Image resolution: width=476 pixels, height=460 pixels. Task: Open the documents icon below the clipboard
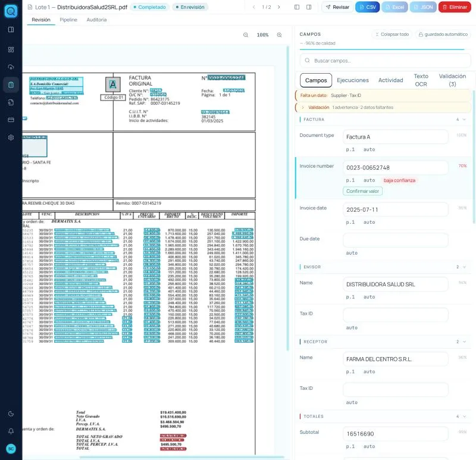tap(11, 102)
